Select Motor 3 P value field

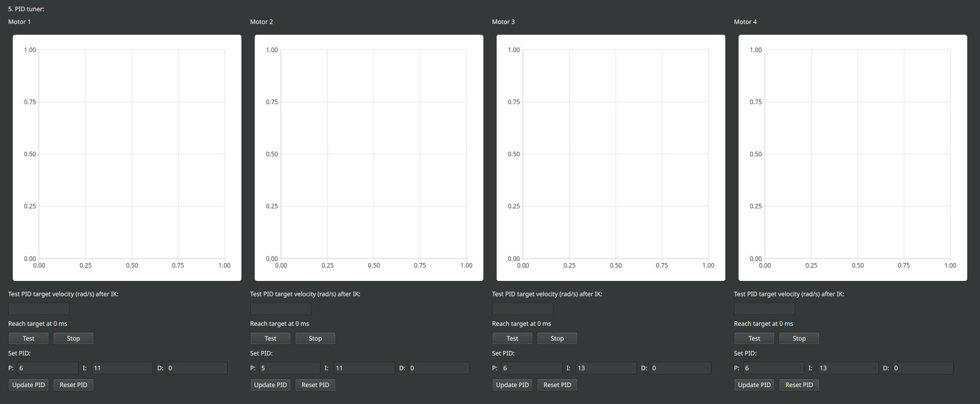(x=532, y=368)
